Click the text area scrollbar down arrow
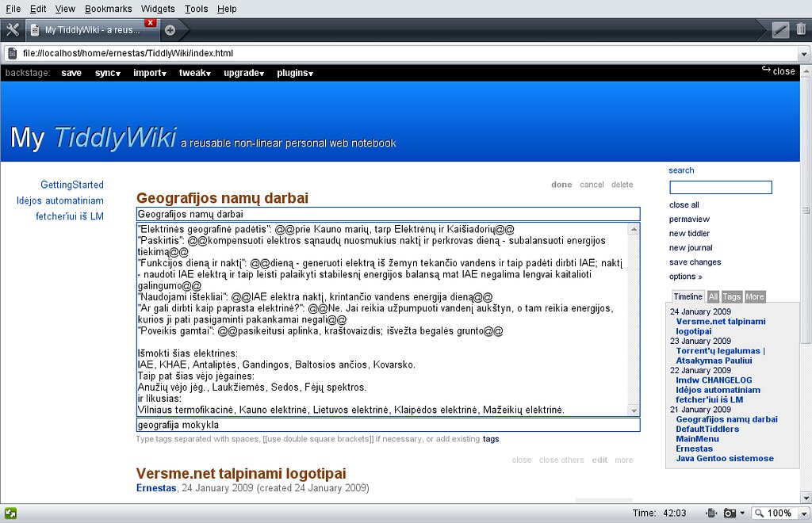Image resolution: width=812 pixels, height=523 pixels. click(x=634, y=410)
